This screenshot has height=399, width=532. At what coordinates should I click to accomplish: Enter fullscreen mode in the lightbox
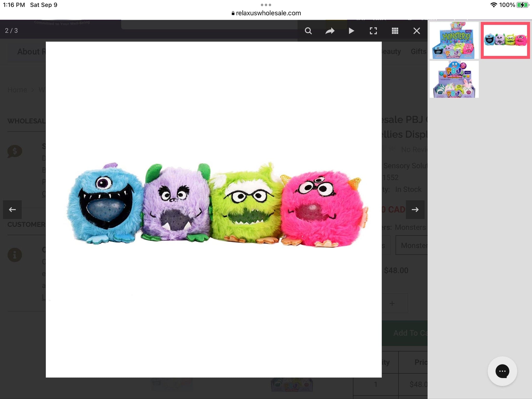[373, 31]
